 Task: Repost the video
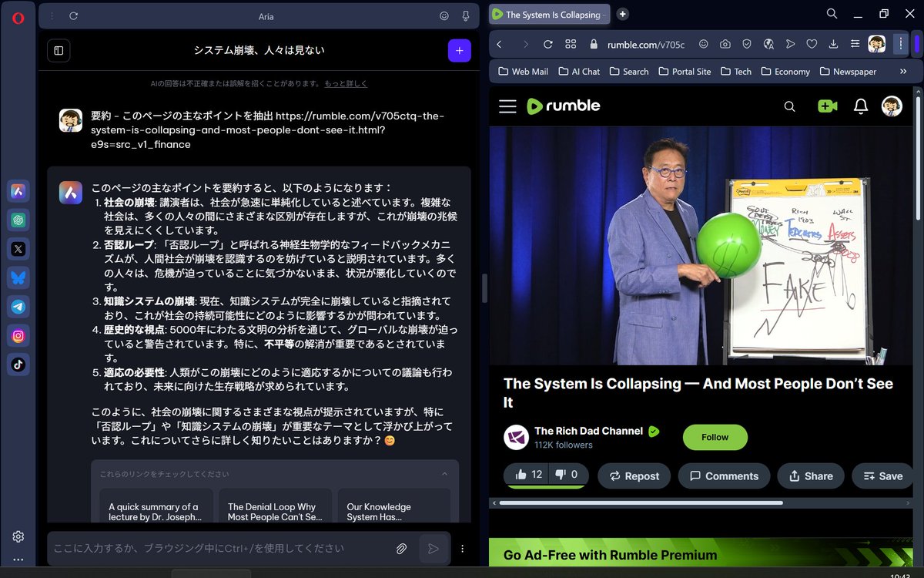634,476
